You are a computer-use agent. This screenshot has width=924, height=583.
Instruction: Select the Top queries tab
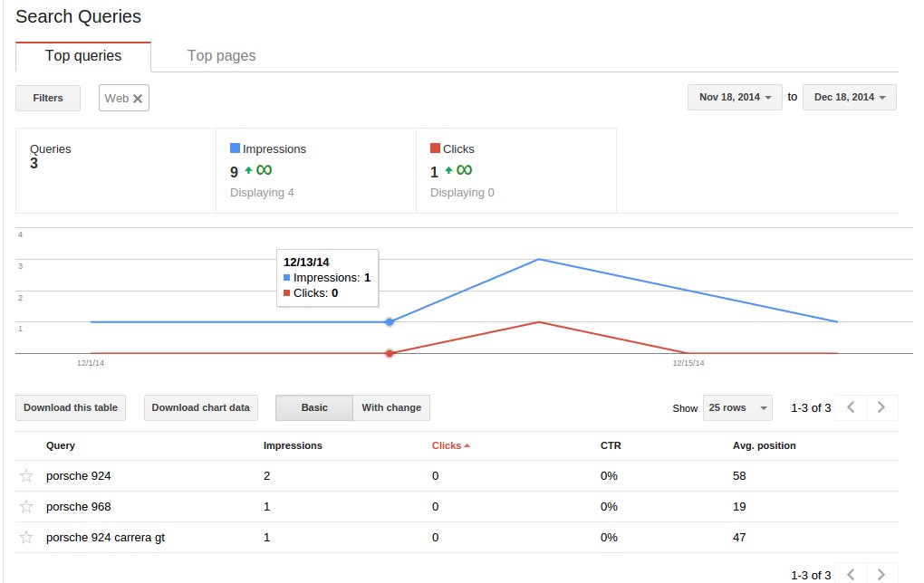pos(83,56)
